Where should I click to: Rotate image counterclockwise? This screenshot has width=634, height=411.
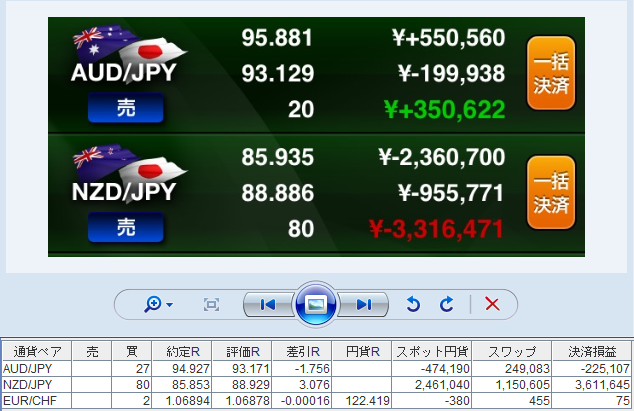[x=413, y=304]
